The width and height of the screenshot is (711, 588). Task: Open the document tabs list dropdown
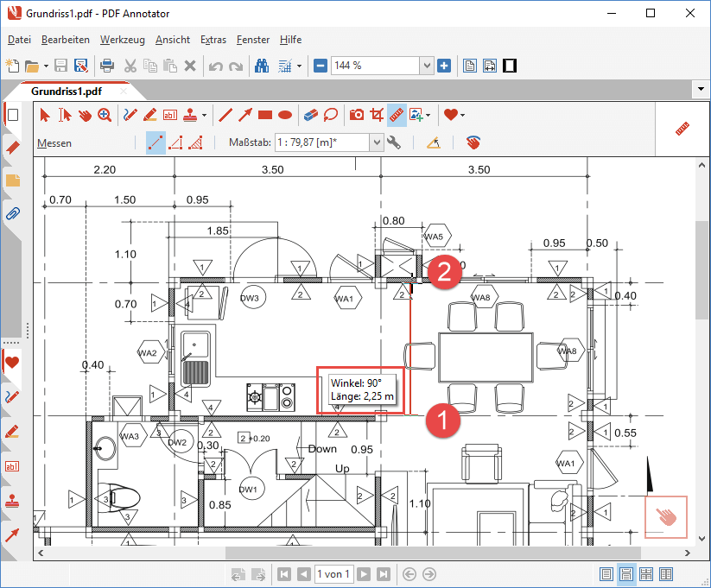click(701, 89)
